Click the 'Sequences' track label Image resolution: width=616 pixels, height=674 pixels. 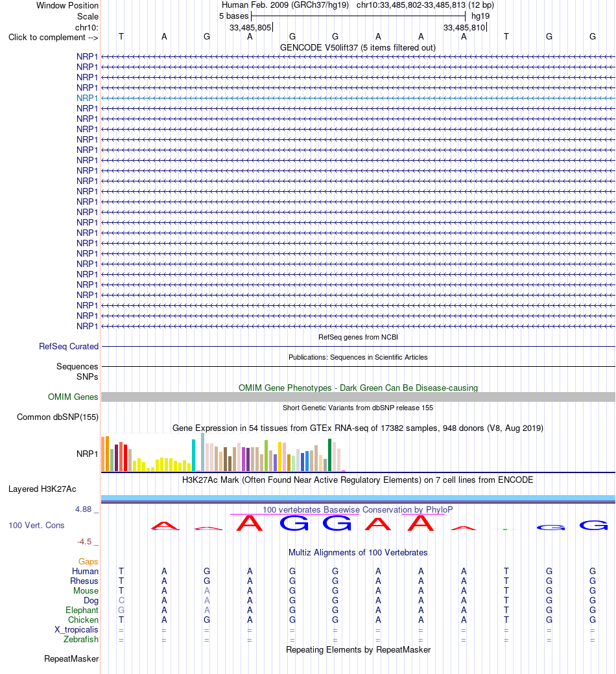[x=77, y=366]
